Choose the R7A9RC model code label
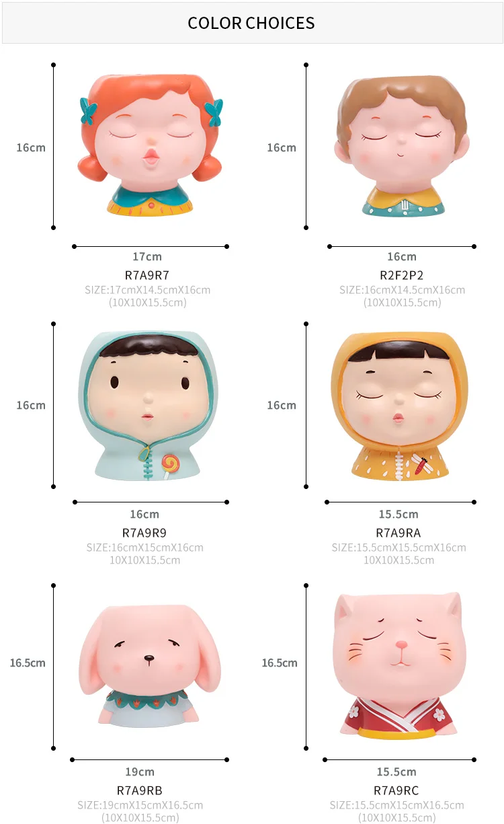The image size is (504, 824). click(396, 790)
